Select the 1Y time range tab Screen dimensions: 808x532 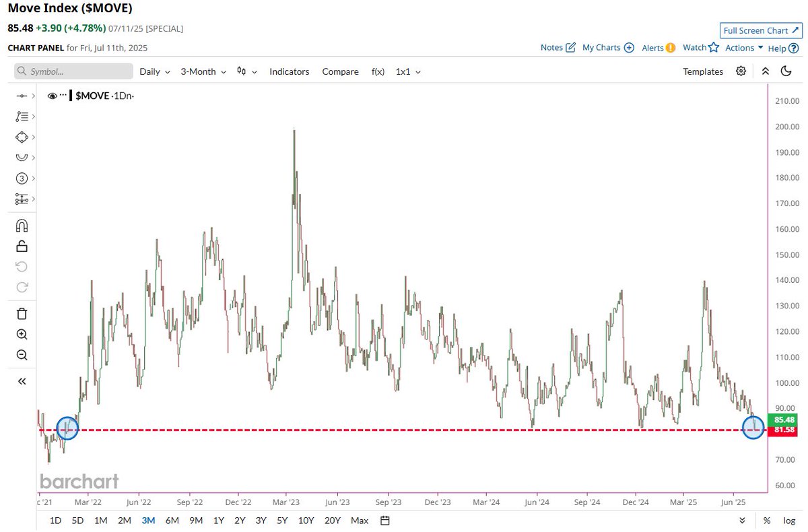pos(218,521)
